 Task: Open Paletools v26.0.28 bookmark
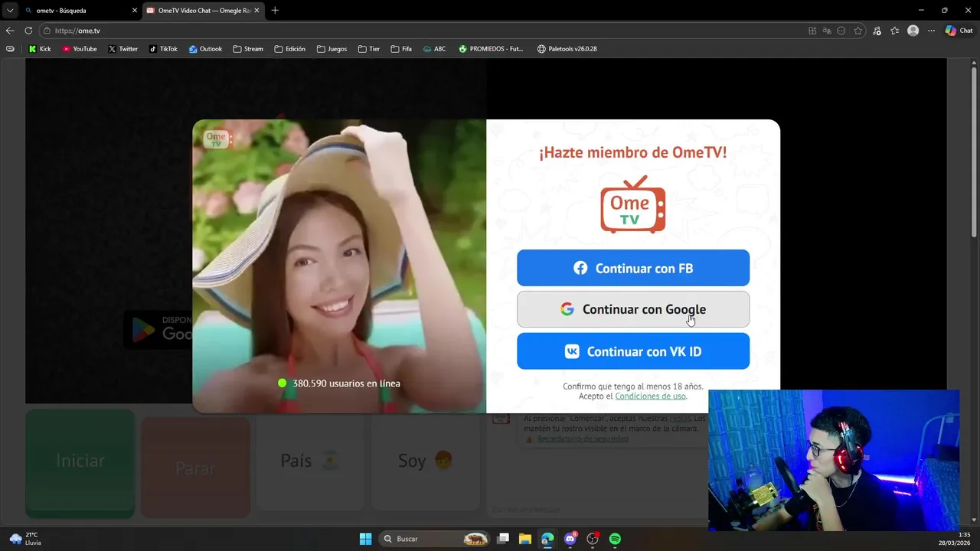point(567,49)
